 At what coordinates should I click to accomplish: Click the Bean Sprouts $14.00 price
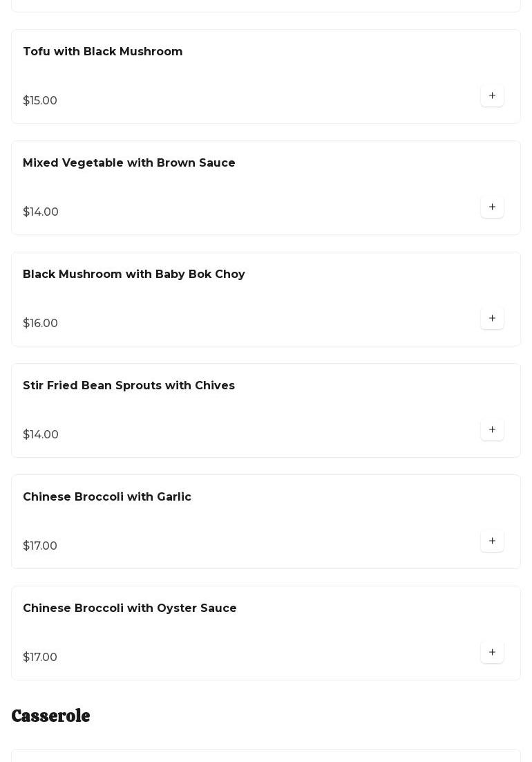tap(41, 435)
